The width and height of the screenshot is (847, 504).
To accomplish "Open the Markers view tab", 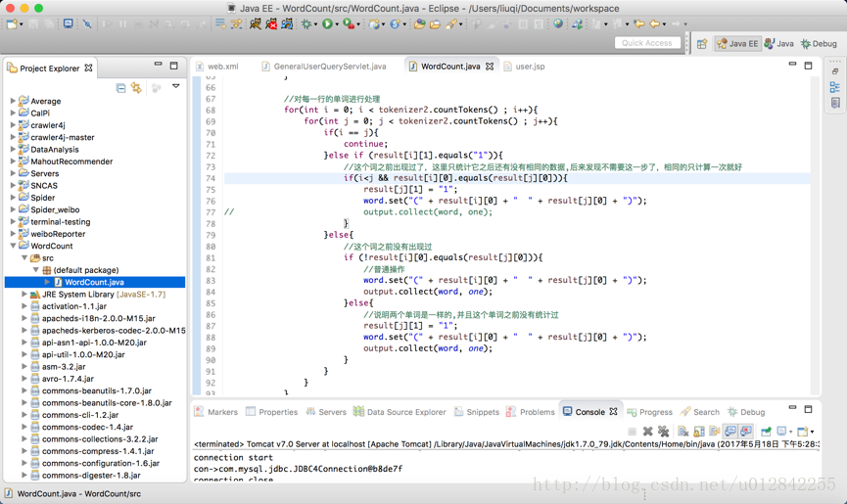I will click(x=215, y=412).
